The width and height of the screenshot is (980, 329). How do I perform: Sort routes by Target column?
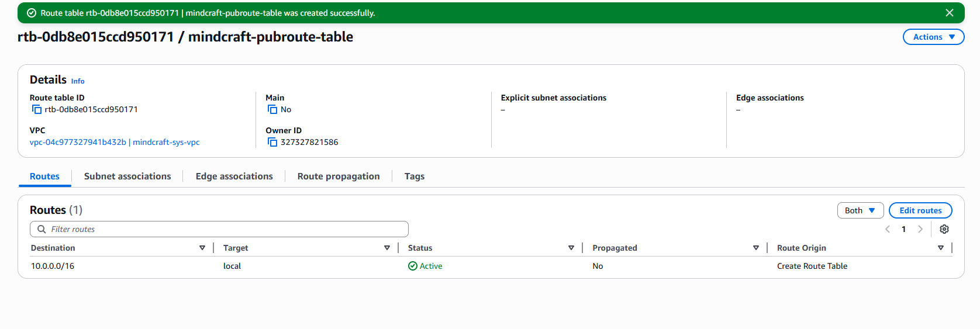(387, 248)
